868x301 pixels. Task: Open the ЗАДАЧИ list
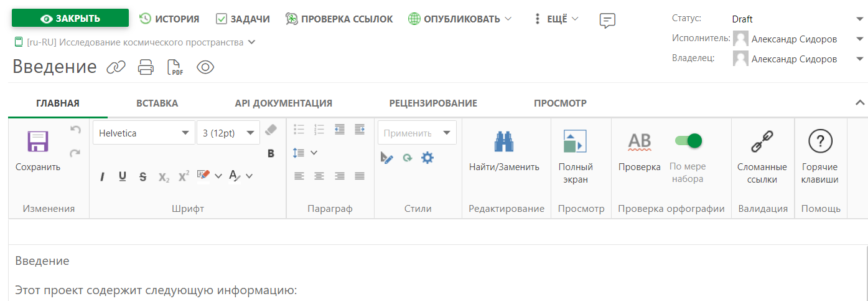(243, 19)
